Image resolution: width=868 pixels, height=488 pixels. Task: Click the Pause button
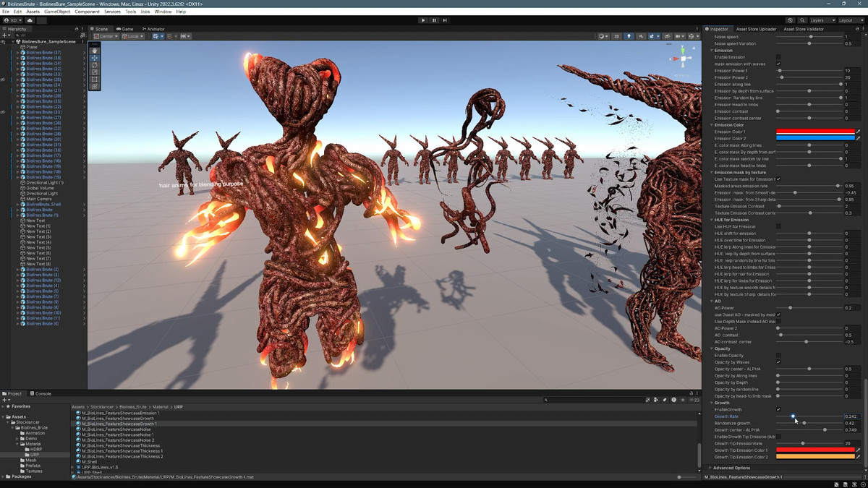(x=434, y=20)
